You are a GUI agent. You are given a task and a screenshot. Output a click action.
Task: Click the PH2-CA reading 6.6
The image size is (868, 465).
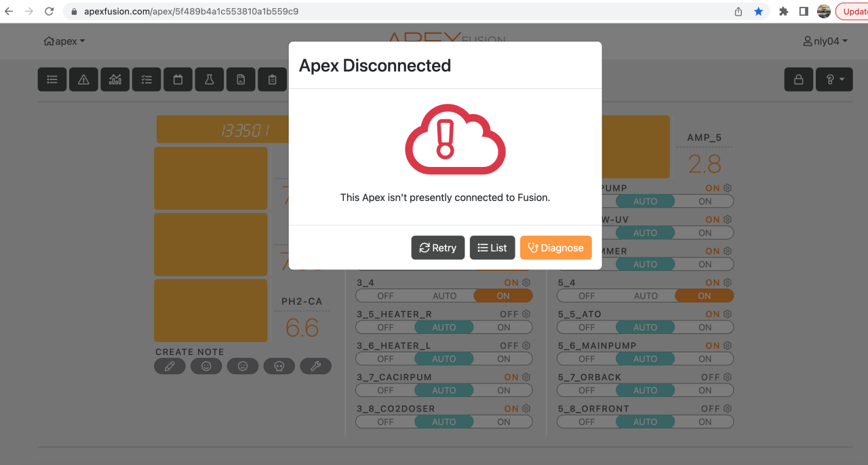pos(302,328)
